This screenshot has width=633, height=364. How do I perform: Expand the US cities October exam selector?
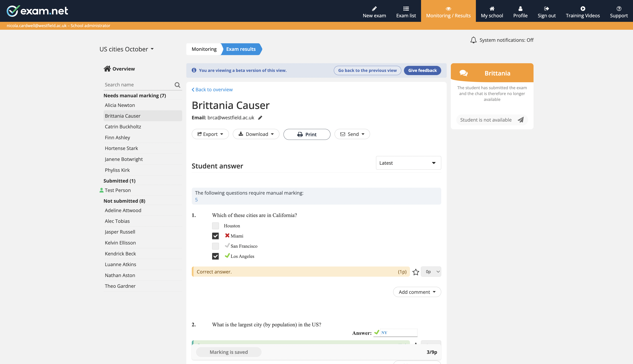pos(152,49)
